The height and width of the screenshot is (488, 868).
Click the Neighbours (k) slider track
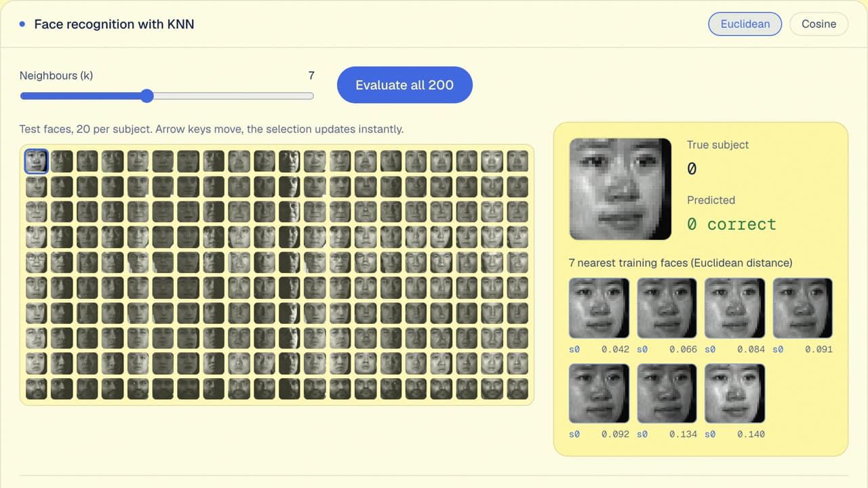point(167,96)
